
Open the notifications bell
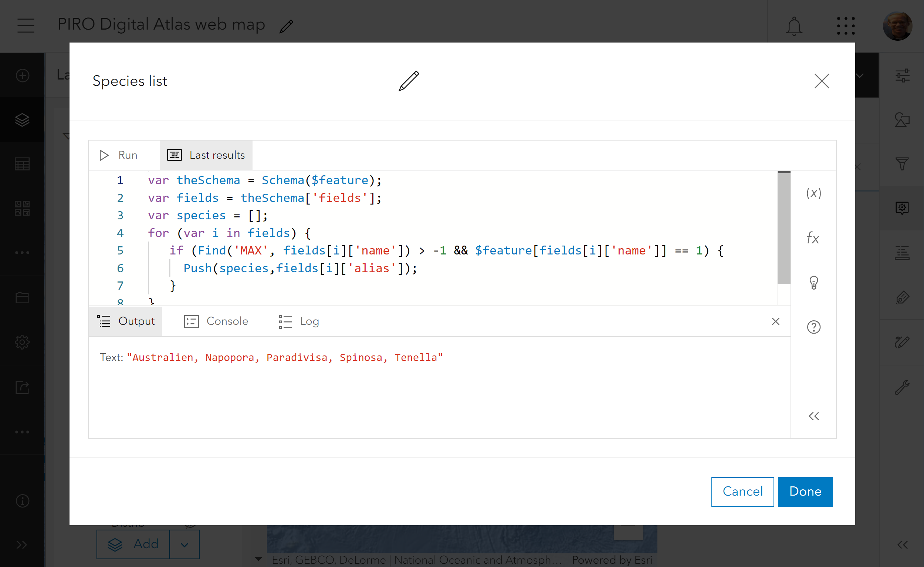(793, 26)
